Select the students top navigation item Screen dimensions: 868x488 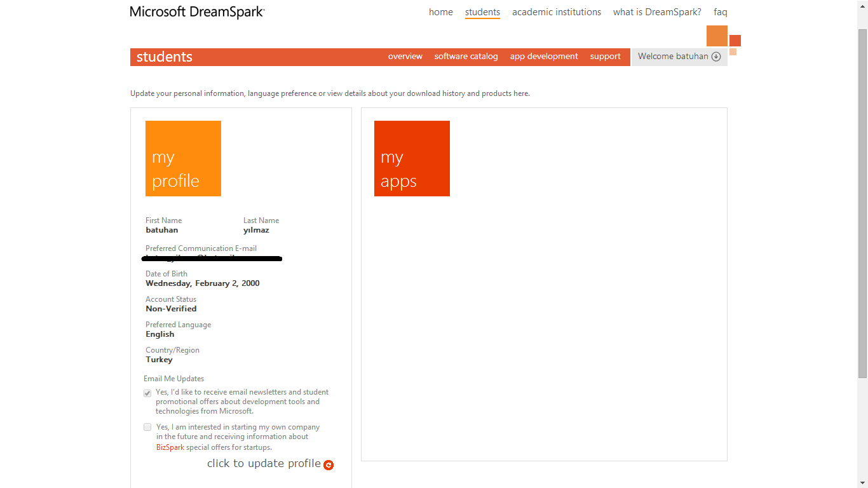click(x=482, y=12)
